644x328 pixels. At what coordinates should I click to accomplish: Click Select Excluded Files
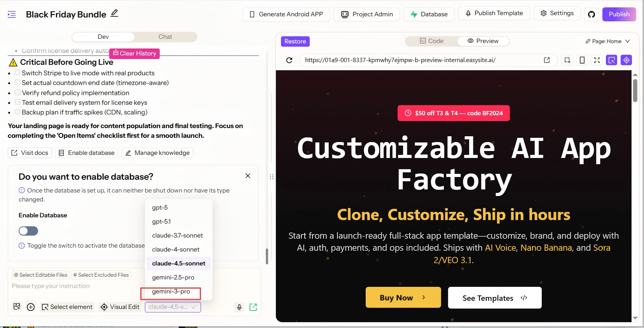click(101, 275)
